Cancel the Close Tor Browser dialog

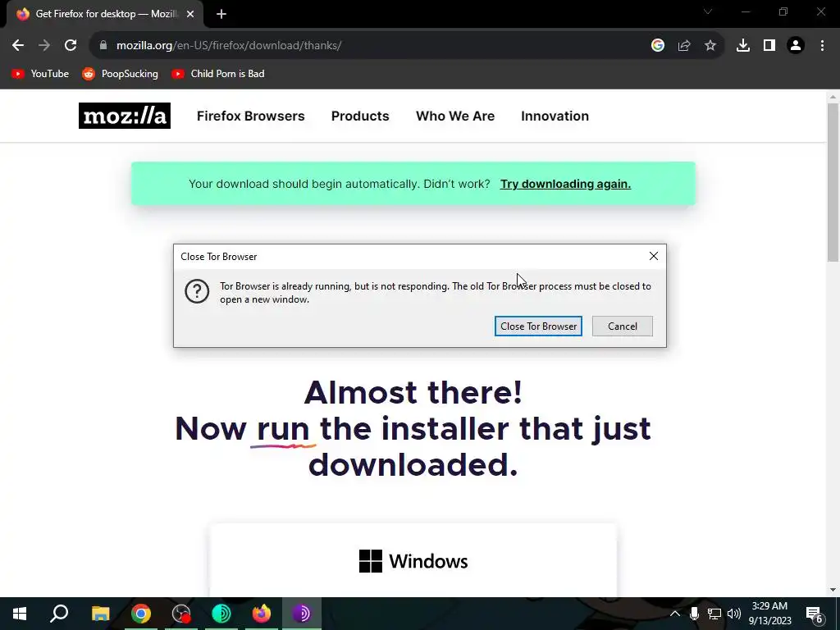(623, 326)
